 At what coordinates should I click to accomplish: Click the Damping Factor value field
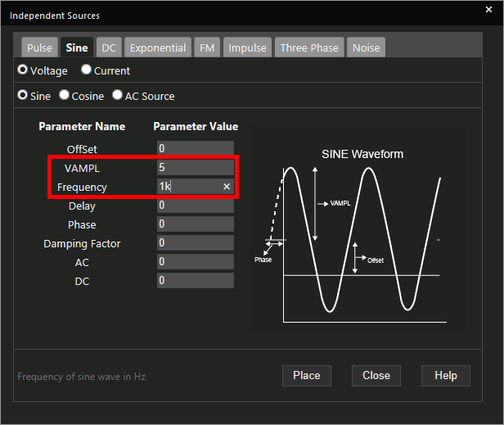coord(196,242)
